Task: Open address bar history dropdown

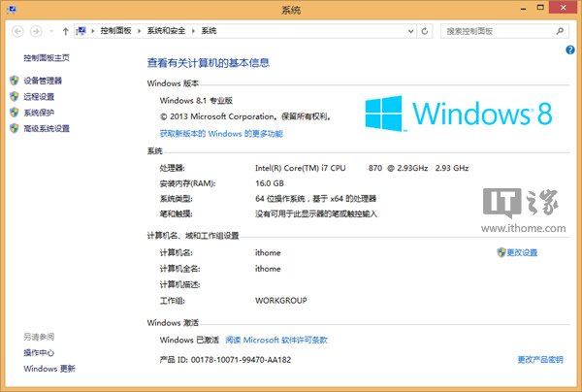Action: (x=410, y=31)
